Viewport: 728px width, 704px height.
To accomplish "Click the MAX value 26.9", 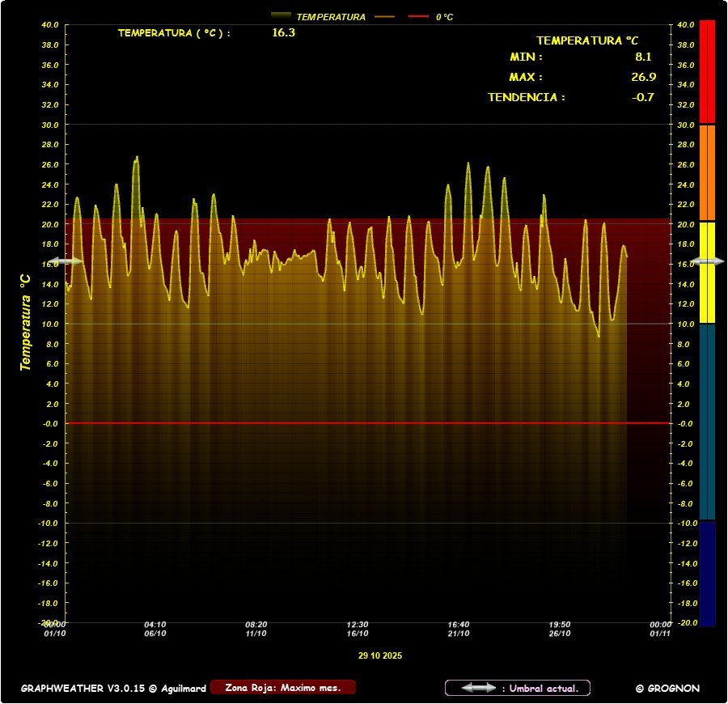I will (x=643, y=78).
